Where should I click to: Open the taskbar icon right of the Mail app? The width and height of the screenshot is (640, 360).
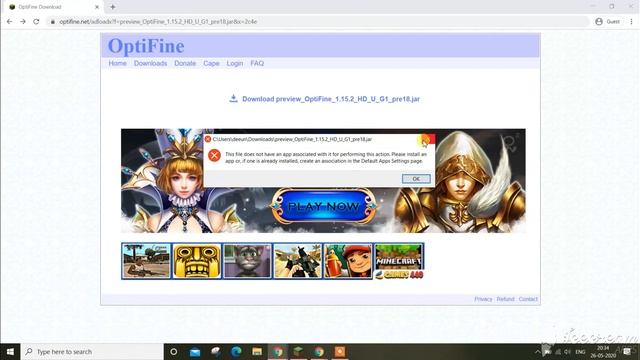(216, 351)
